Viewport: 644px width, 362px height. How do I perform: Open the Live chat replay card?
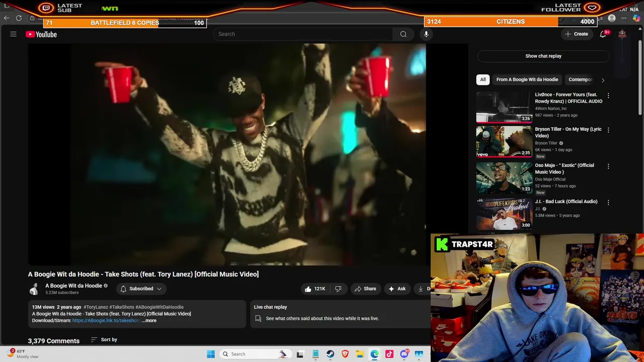(340, 314)
